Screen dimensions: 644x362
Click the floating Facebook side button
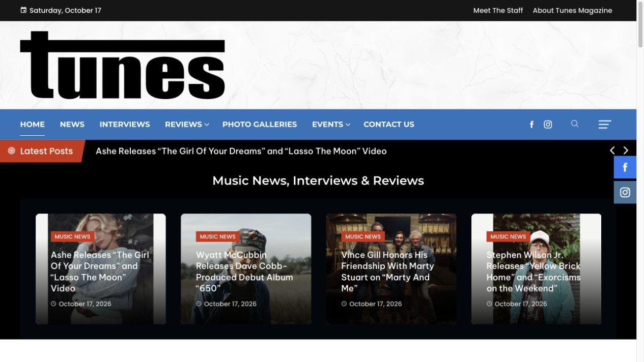[625, 167]
